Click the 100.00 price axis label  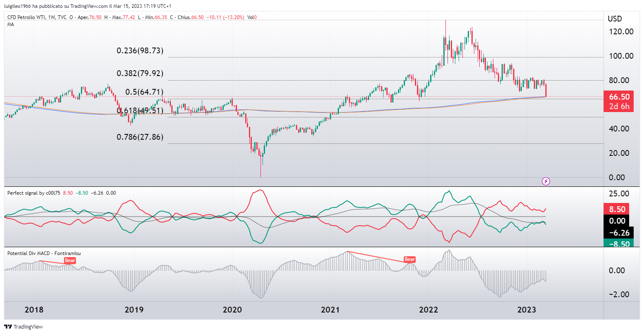621,56
